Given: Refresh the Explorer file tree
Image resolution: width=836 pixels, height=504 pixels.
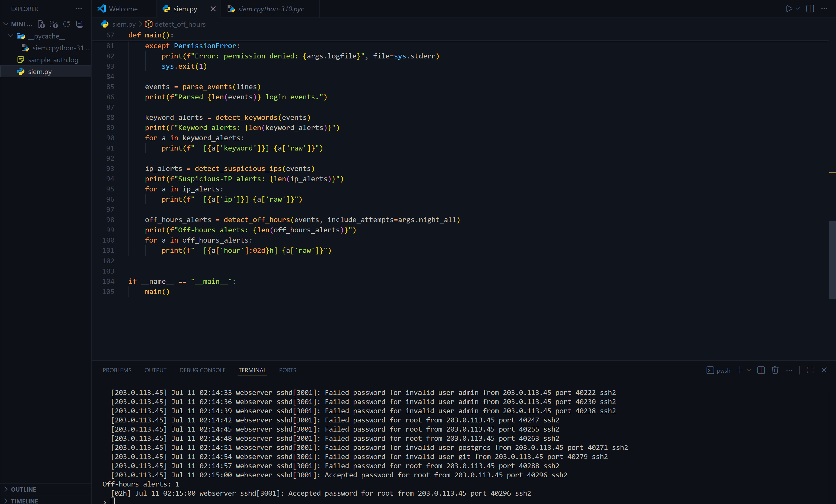Looking at the screenshot, I should (x=67, y=24).
